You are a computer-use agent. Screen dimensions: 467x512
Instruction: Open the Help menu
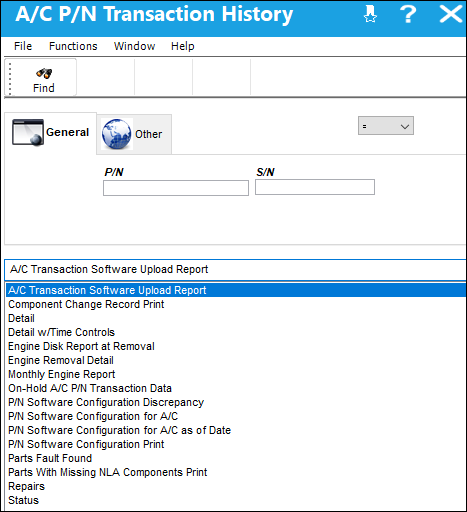click(x=182, y=46)
